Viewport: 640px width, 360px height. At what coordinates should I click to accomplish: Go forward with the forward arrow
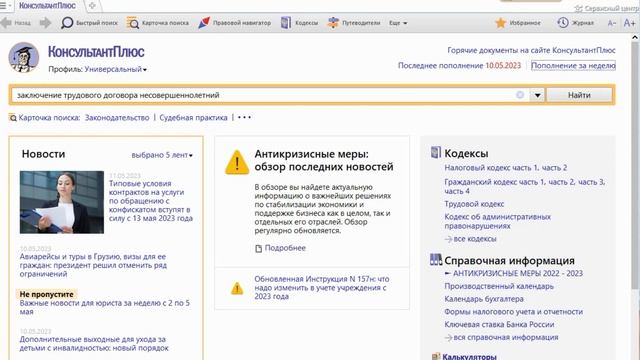(x=45, y=23)
